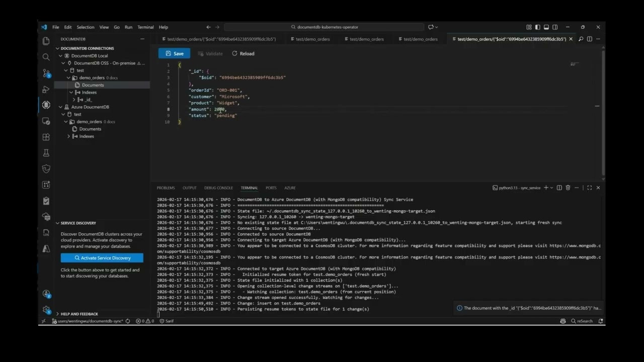Open the Run and Debug view
This screenshot has width=644, height=362.
pyautogui.click(x=46, y=89)
